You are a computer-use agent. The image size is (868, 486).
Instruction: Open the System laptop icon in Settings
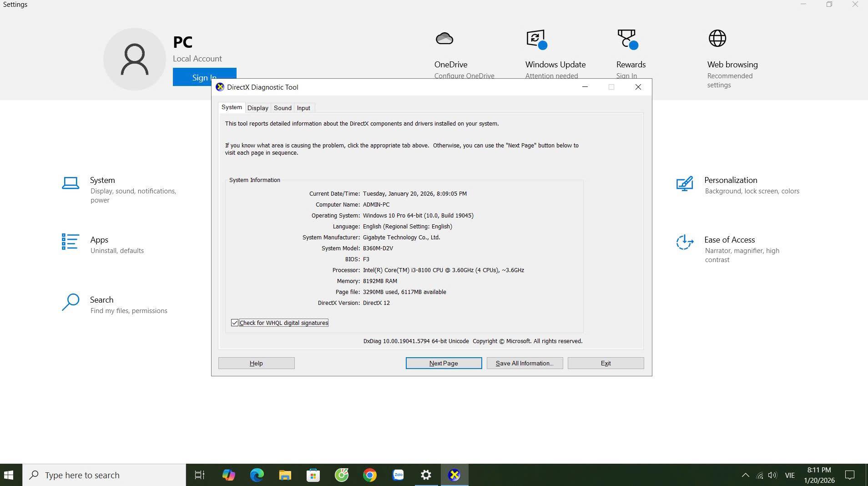click(x=71, y=183)
